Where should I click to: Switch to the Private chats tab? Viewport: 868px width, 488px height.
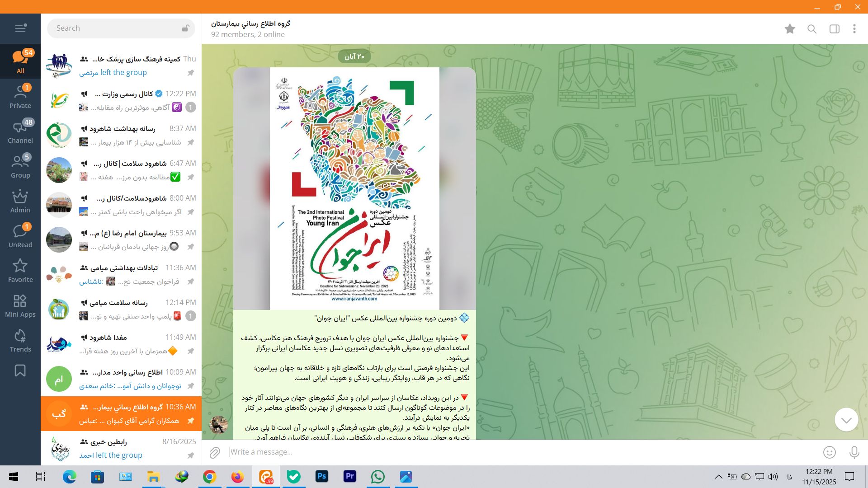click(x=20, y=97)
